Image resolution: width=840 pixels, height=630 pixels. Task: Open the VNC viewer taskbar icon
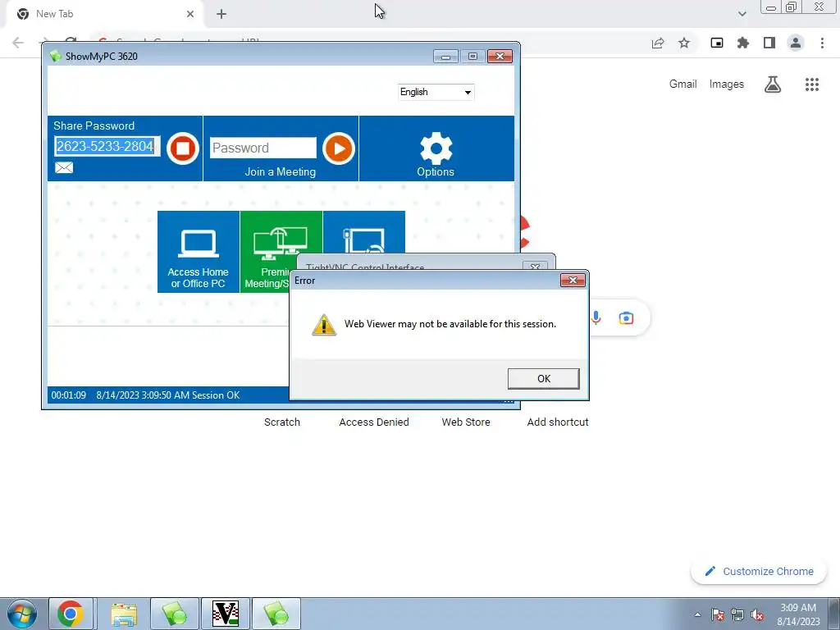click(225, 614)
